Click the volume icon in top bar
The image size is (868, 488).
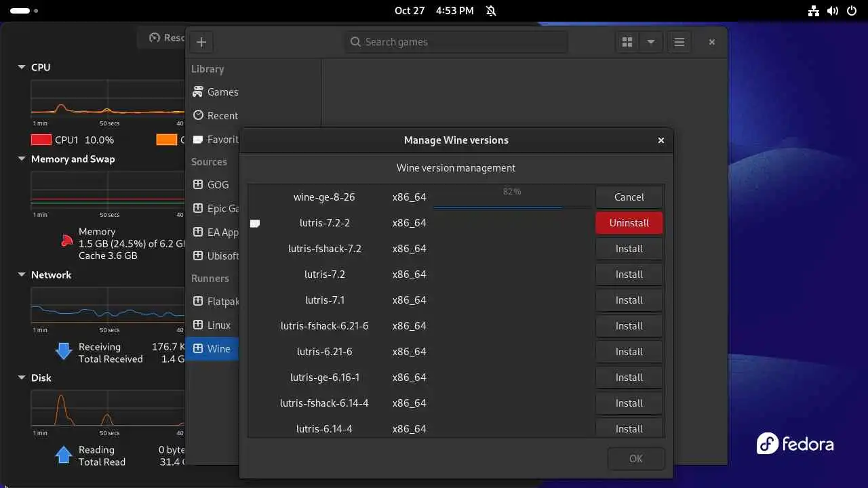pyautogui.click(x=833, y=11)
